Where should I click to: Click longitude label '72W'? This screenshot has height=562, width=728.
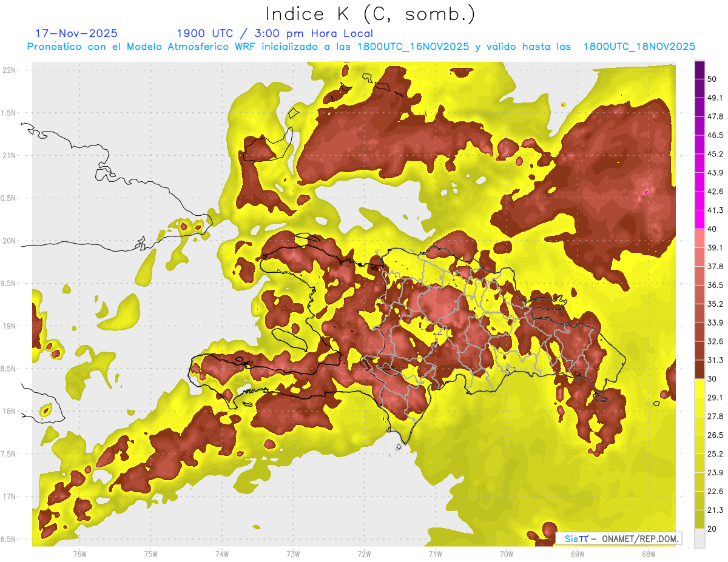pyautogui.click(x=364, y=554)
